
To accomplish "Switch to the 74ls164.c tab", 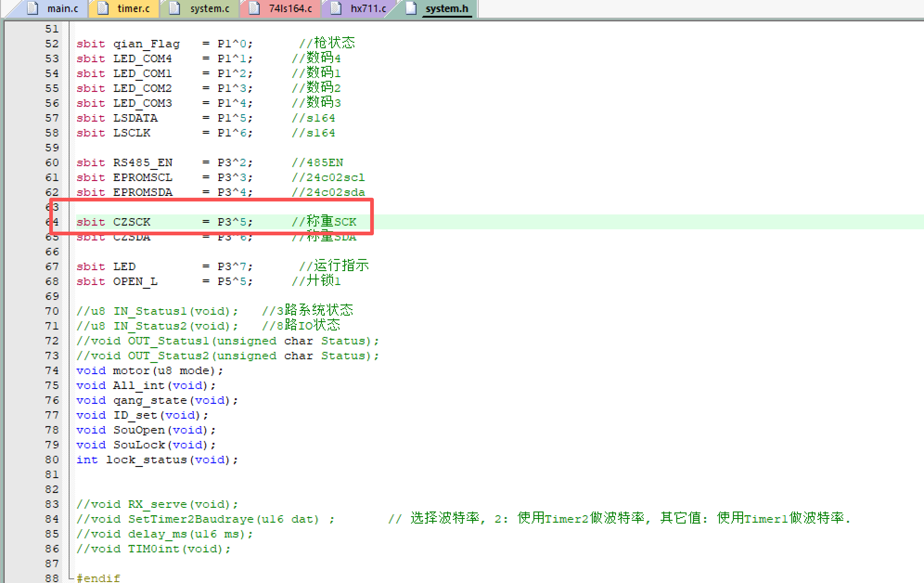I will tap(290, 8).
